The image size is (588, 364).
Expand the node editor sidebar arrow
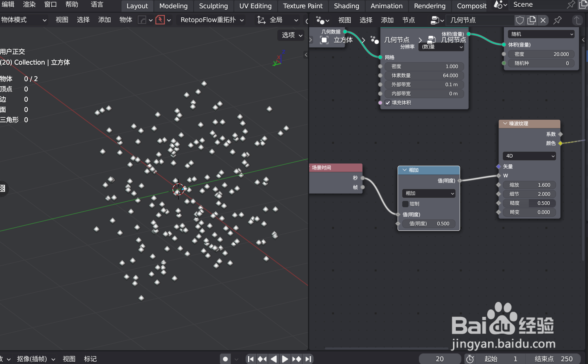click(584, 40)
